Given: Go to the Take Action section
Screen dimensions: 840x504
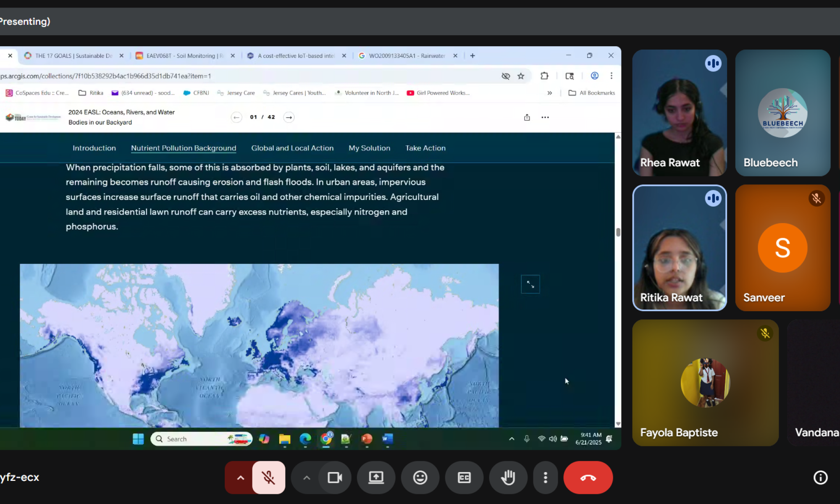Looking at the screenshot, I should pyautogui.click(x=425, y=148).
